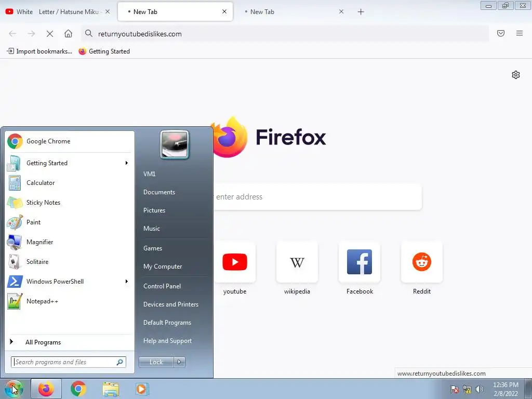This screenshot has width=532, height=399.
Task: Open shutdown options arrow next to Lock
Action: coord(179,362)
